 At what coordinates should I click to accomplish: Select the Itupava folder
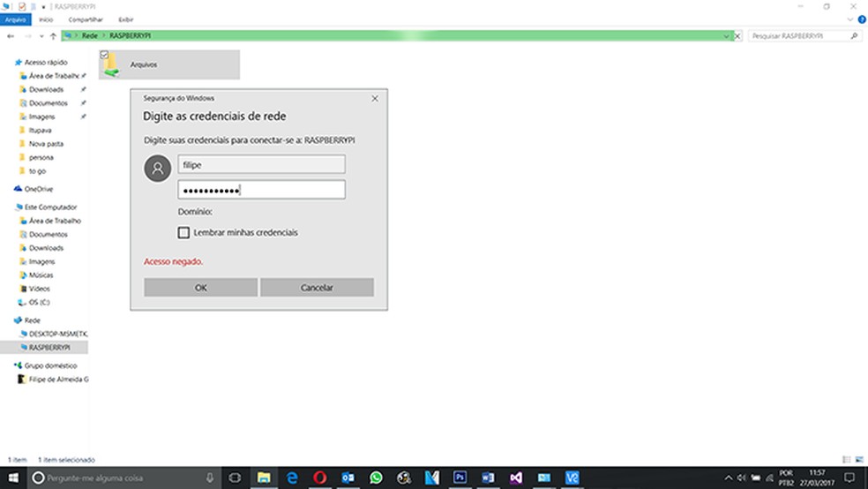40,131
